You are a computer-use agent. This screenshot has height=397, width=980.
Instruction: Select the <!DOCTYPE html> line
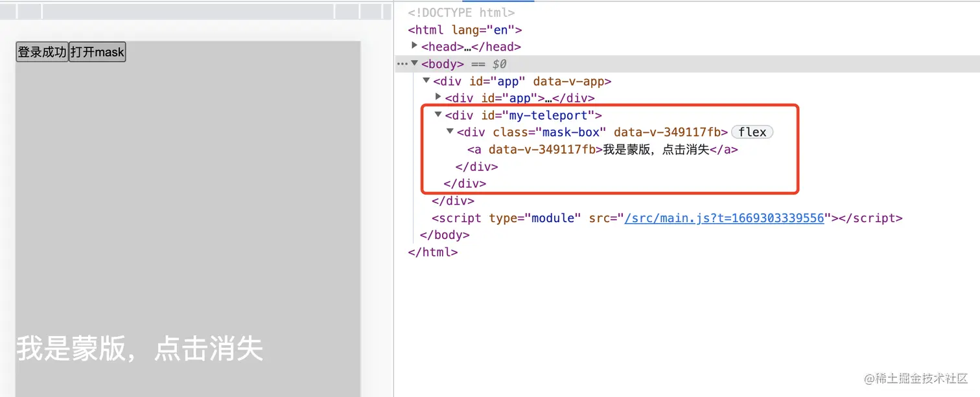pos(461,12)
